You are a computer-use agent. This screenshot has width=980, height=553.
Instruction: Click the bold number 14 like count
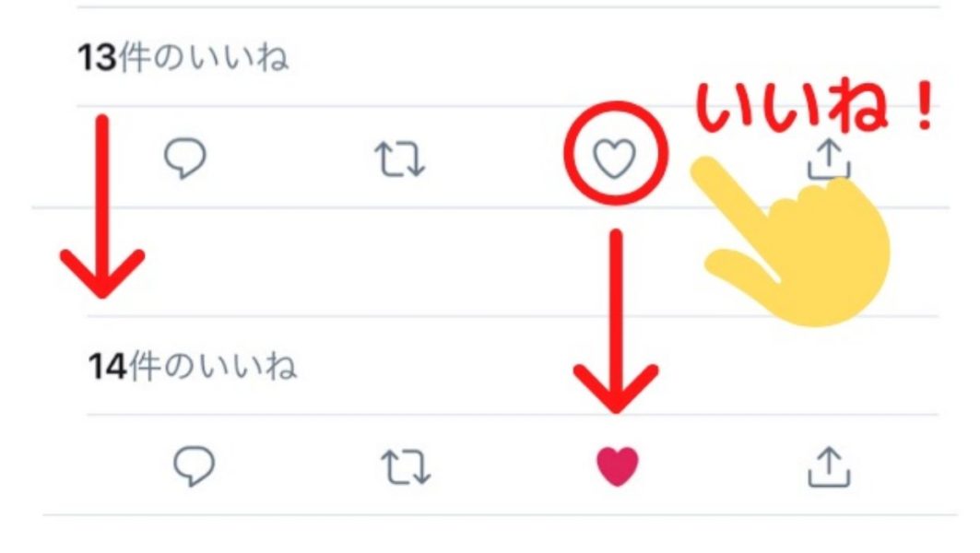click(x=107, y=366)
